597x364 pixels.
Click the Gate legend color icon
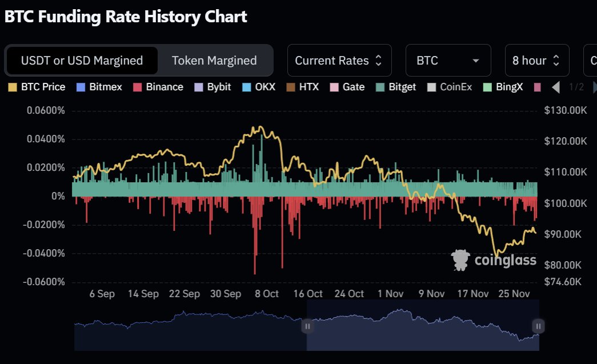334,87
